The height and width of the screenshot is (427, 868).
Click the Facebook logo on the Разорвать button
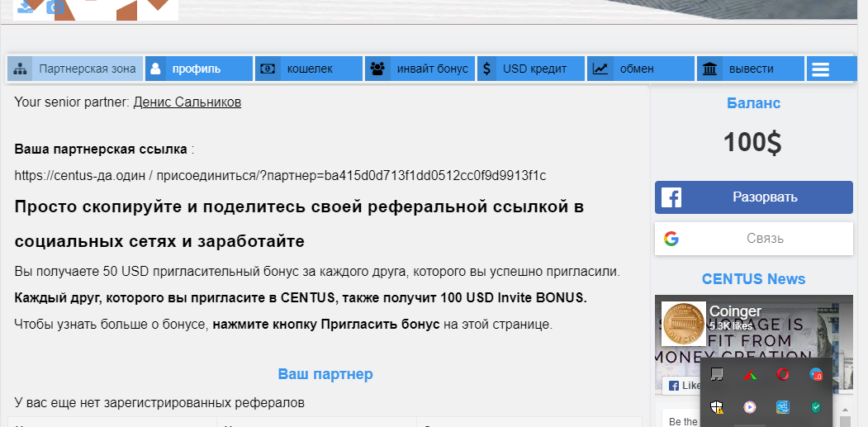pyautogui.click(x=671, y=197)
